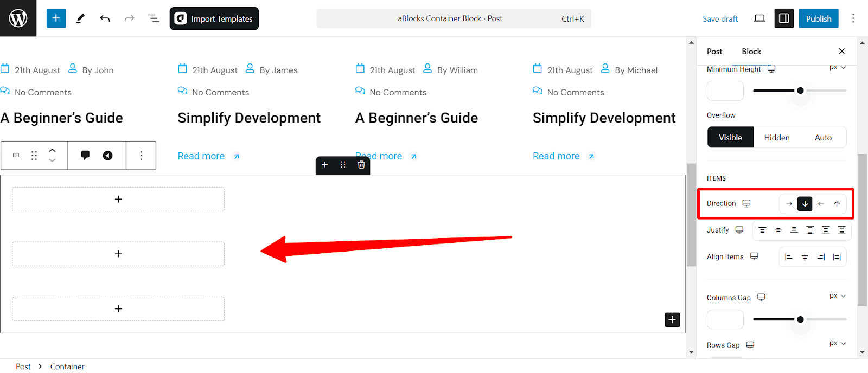Click the plus in the dark container toolbar
Image resolution: width=868 pixels, height=373 pixels.
pyautogui.click(x=324, y=165)
